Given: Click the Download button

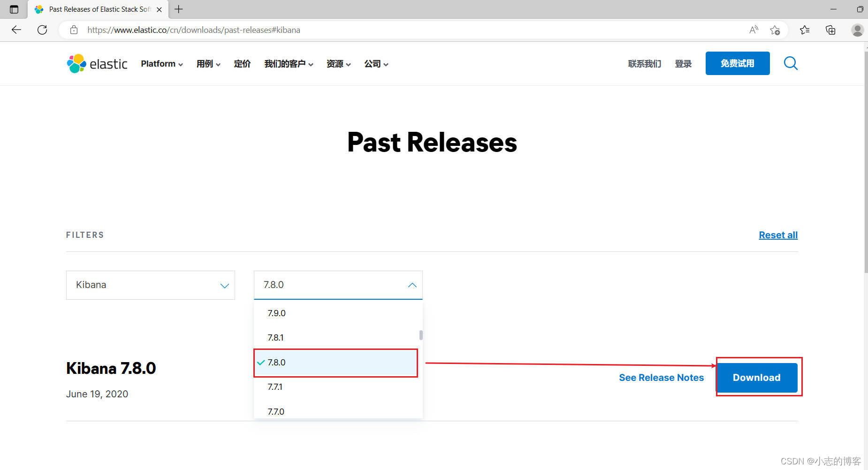Looking at the screenshot, I should pos(757,378).
